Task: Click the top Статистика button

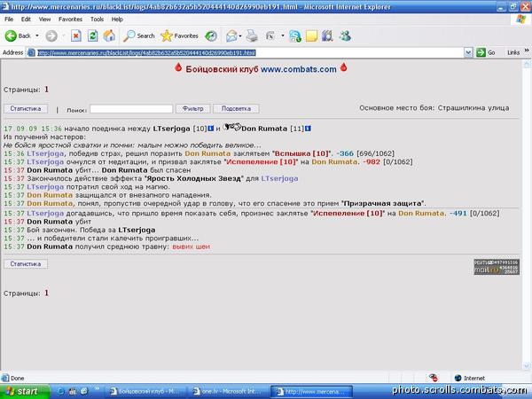Action: coord(26,108)
